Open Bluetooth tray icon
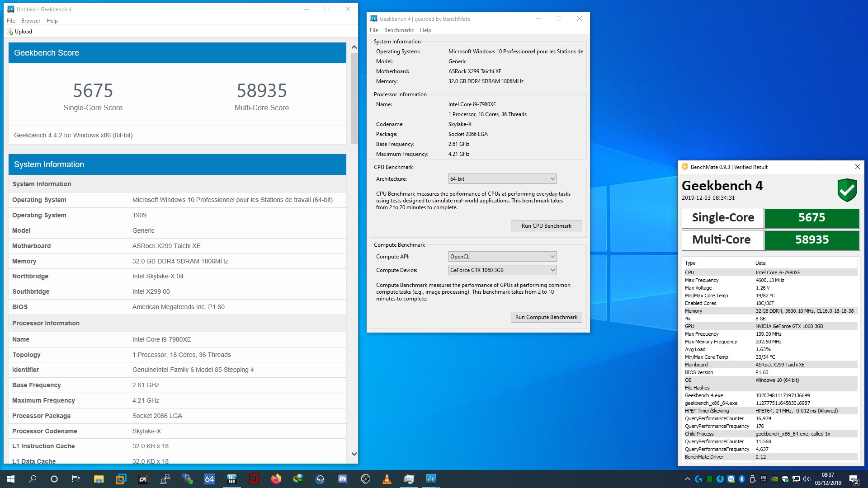The width and height of the screenshot is (868, 488). [x=742, y=479]
